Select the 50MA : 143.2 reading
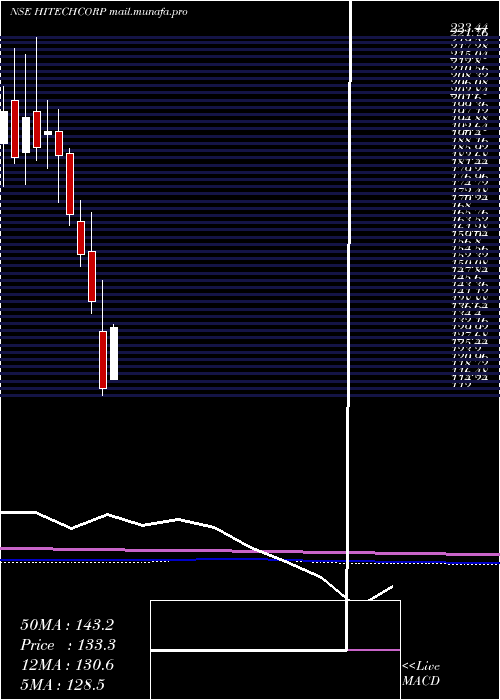 (x=67, y=625)
